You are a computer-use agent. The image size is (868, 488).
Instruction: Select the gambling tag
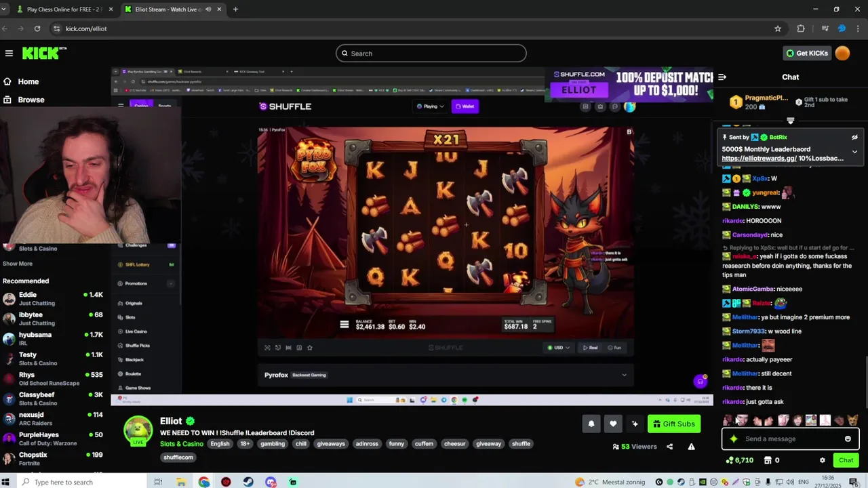point(273,444)
